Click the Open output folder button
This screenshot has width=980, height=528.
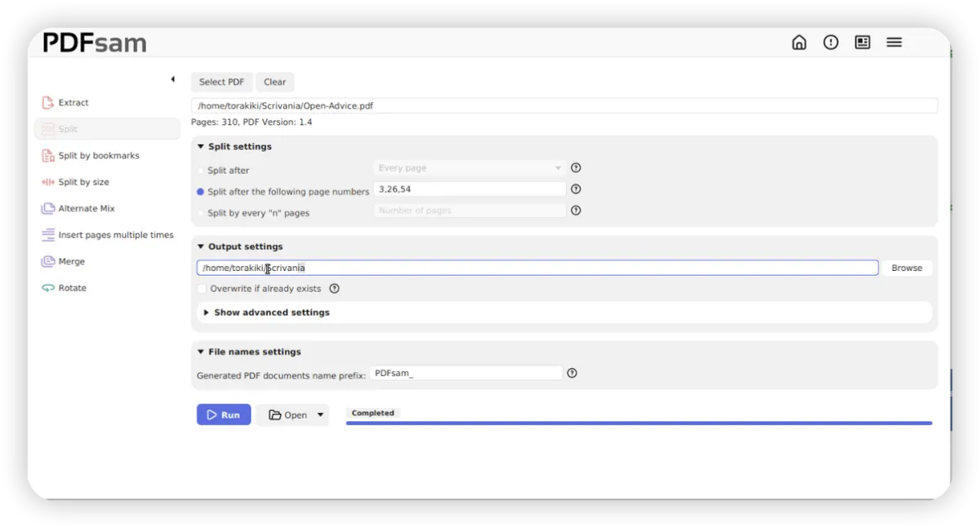pos(287,415)
